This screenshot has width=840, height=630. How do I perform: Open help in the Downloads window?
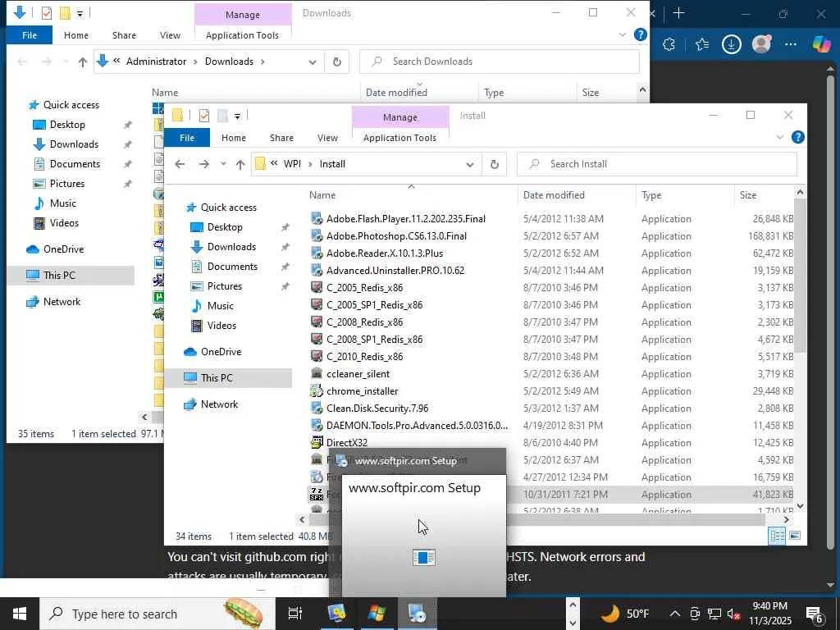pos(640,34)
